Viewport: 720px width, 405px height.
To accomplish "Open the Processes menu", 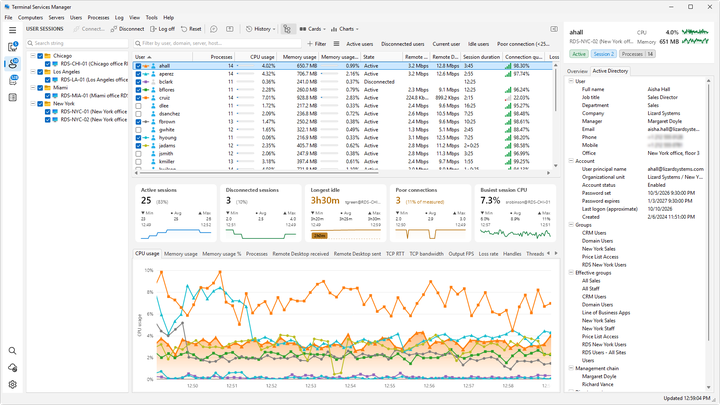I will tap(98, 17).
